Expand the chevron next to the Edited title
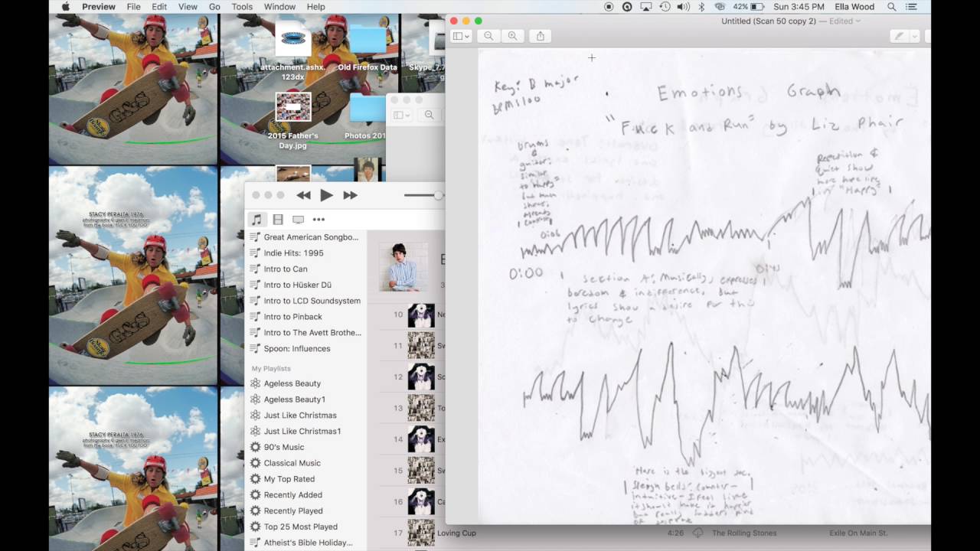Viewport: 980px width, 551px height. coord(857,21)
